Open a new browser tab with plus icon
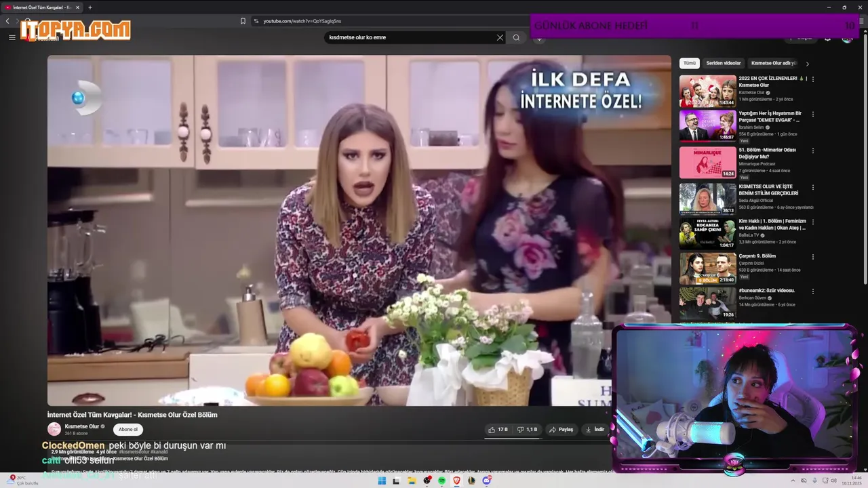The width and height of the screenshot is (868, 488). point(90,7)
